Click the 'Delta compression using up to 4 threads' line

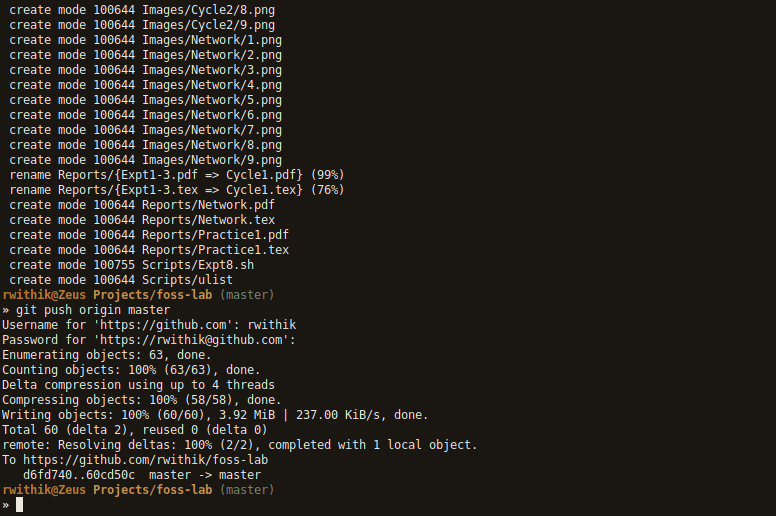138,385
